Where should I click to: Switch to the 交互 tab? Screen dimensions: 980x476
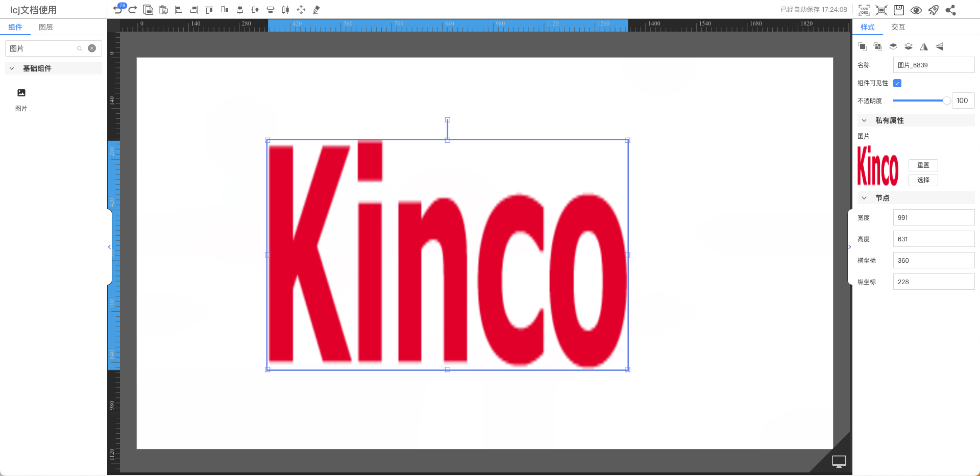898,27
